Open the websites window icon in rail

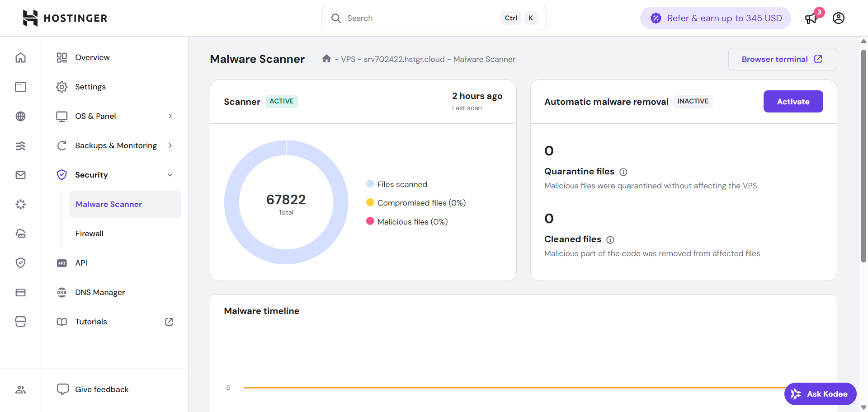[20, 87]
